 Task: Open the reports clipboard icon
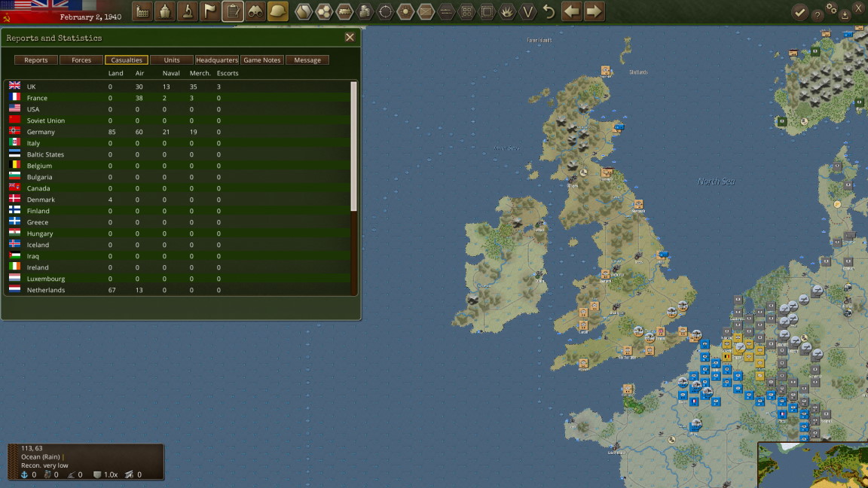tap(233, 11)
